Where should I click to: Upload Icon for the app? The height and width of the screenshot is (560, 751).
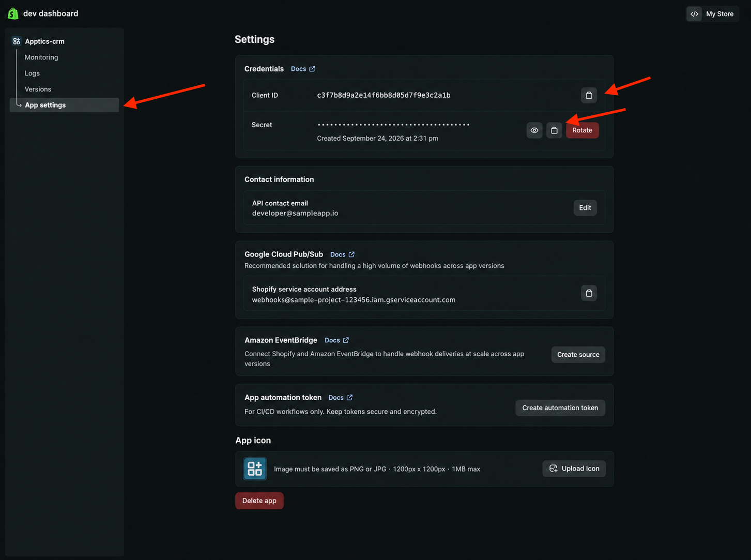coord(574,468)
